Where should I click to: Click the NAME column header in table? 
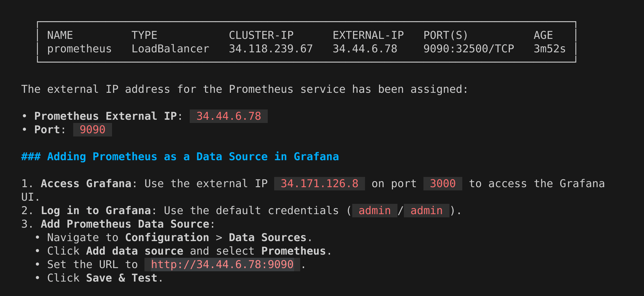60,35
